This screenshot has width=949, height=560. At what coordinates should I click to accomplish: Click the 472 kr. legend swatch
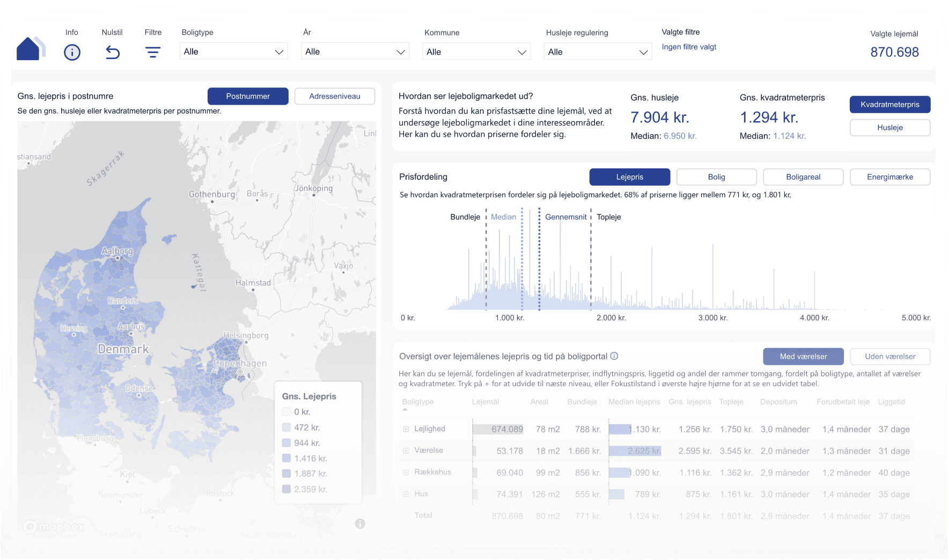click(286, 428)
